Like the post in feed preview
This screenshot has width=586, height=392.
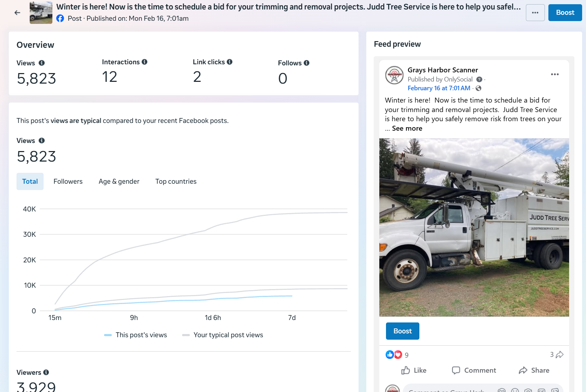(414, 370)
